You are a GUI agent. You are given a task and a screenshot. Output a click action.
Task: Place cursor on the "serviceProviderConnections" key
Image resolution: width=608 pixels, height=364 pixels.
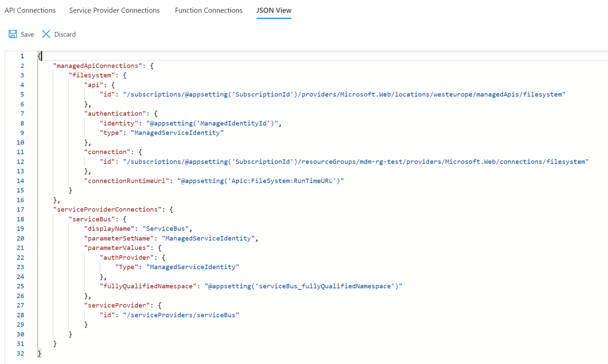tap(107, 210)
